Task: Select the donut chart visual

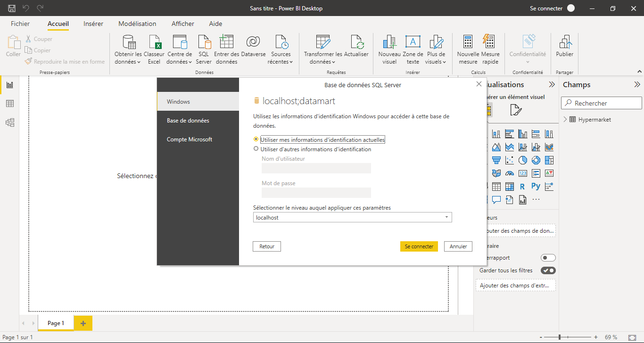Action: coord(536,160)
